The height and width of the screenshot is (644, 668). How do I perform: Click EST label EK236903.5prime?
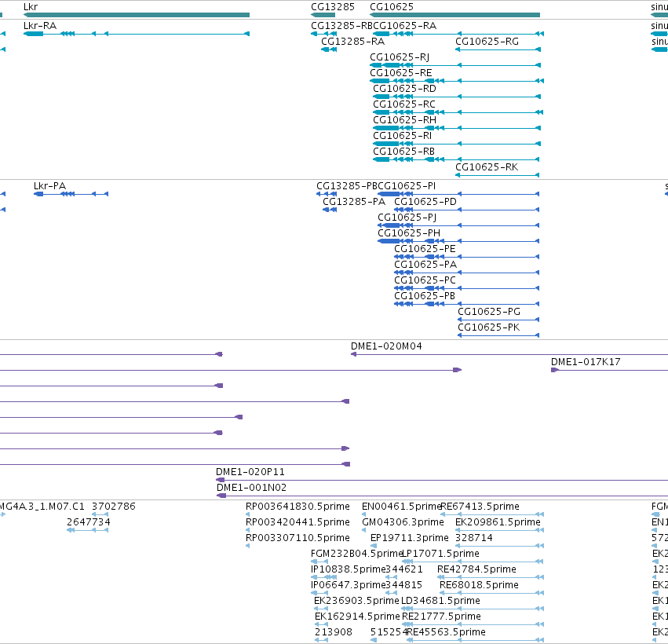coord(356,601)
